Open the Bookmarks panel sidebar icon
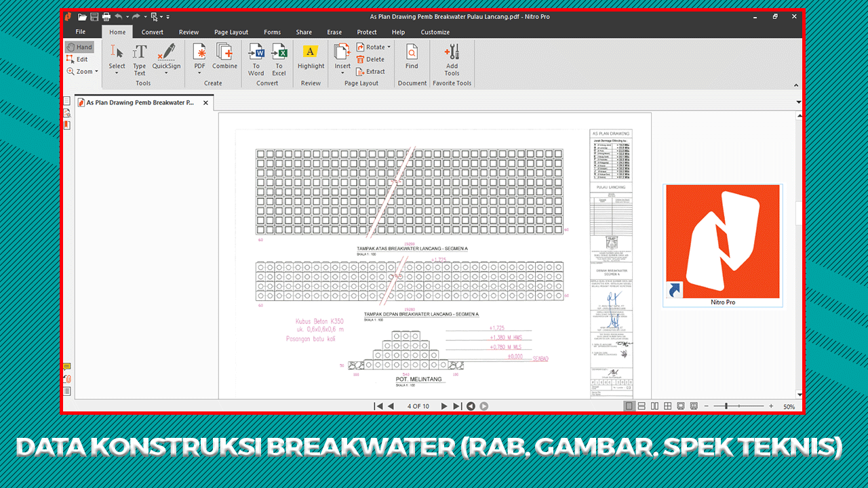This screenshot has width=868, height=488. pyautogui.click(x=67, y=125)
